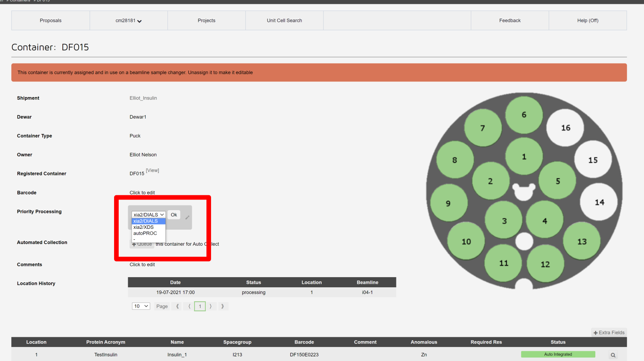Viewport: 644px width, 361px height.
Task: Open the Unit Cell Search tab
Action: (284, 20)
